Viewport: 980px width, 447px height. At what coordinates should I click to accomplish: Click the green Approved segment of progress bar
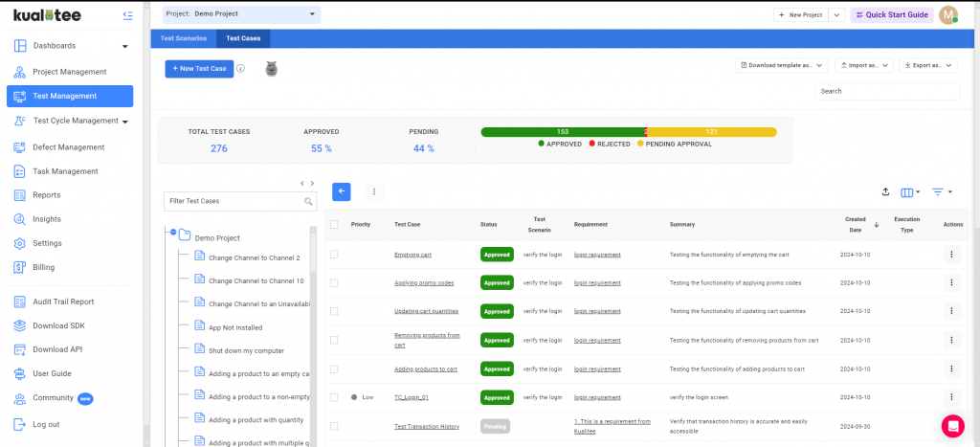click(563, 132)
